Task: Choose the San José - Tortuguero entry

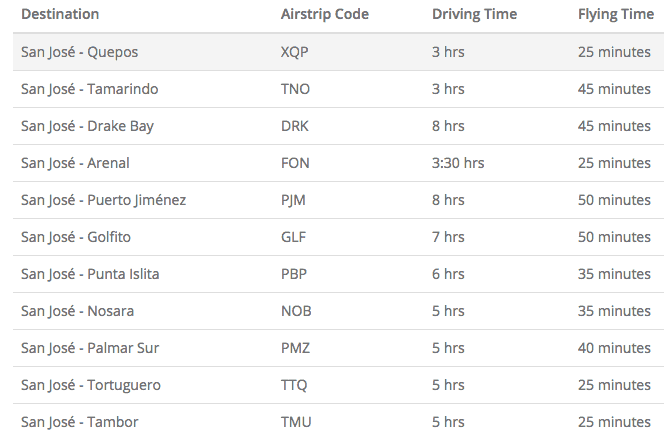Action: click(x=91, y=385)
